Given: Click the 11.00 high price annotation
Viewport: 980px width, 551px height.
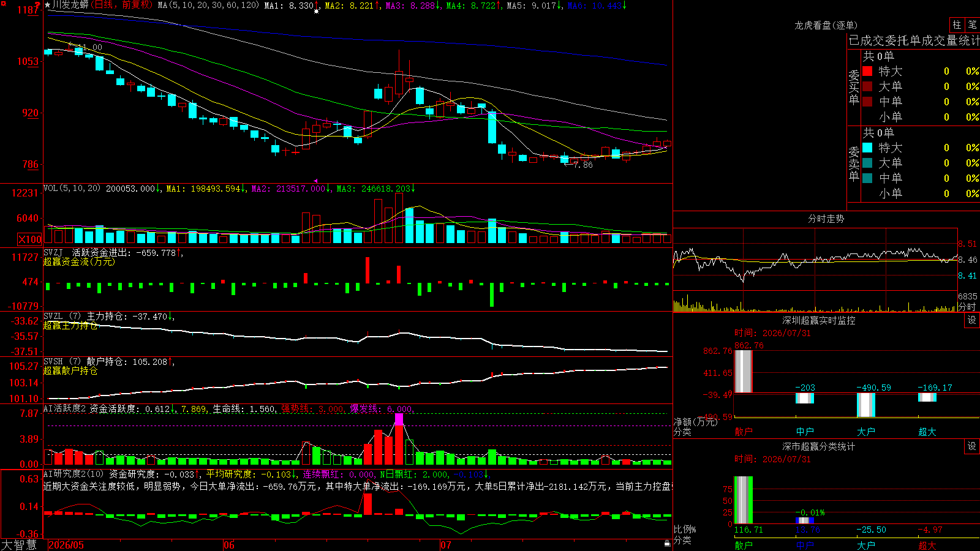Looking at the screenshot, I should 89,47.
